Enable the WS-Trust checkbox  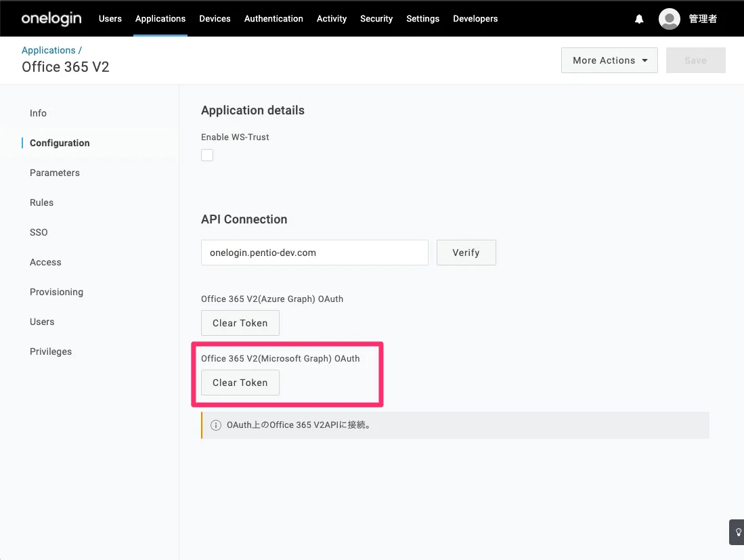207,155
